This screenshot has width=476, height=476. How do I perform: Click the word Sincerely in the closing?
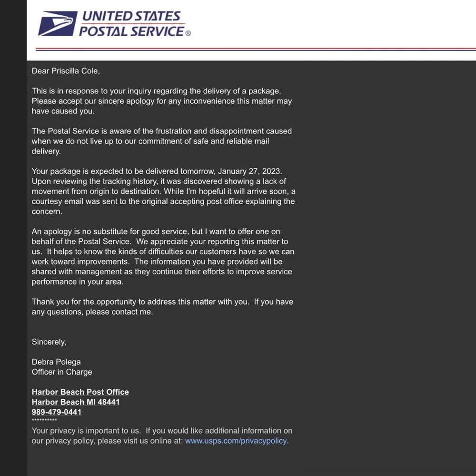pos(49,342)
